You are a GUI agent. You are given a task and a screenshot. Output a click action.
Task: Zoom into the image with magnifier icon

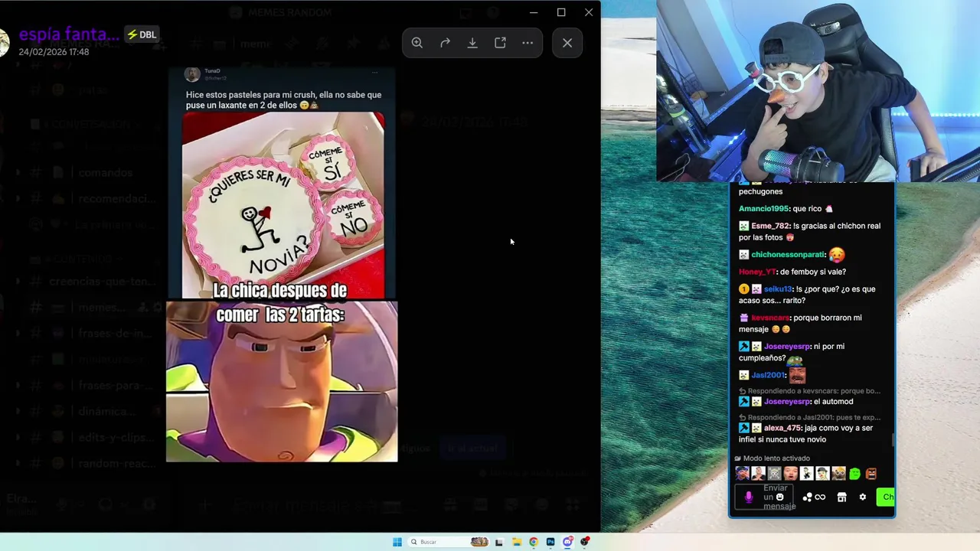click(417, 43)
